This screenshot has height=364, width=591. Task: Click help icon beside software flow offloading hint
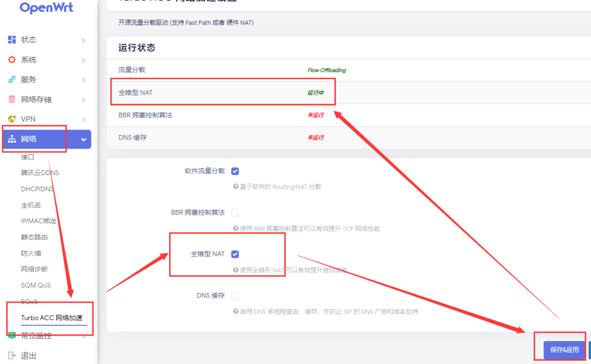pos(235,186)
